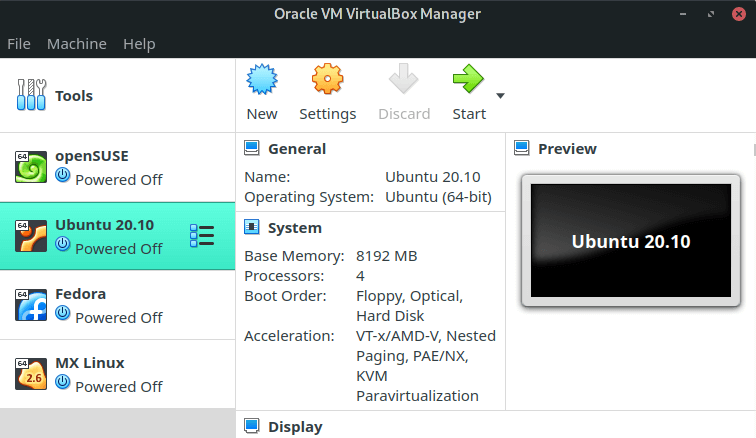Click the Tools label in sidebar
The width and height of the screenshot is (756, 438).
pos(74,96)
